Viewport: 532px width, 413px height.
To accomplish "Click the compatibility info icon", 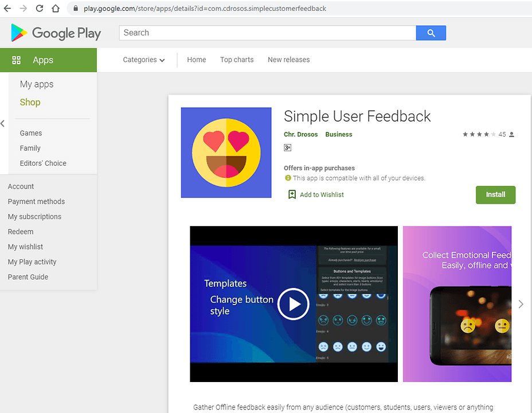I will pyautogui.click(x=288, y=178).
